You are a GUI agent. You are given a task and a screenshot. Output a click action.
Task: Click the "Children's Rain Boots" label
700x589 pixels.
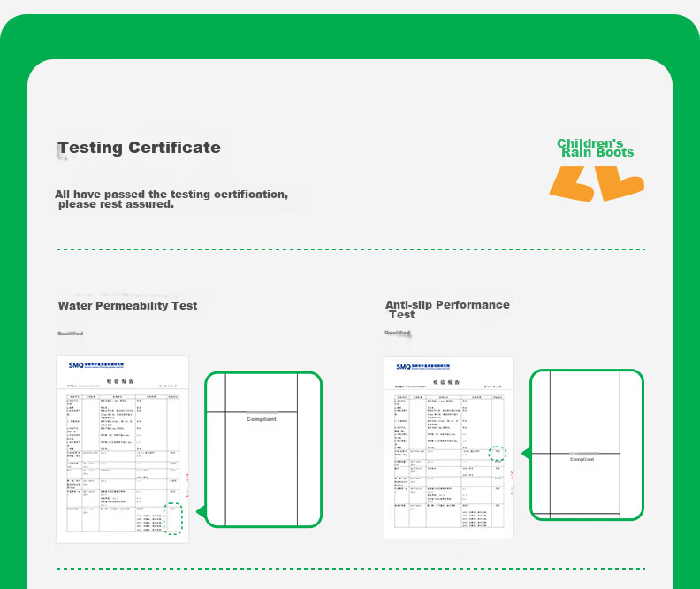pyautogui.click(x=595, y=148)
